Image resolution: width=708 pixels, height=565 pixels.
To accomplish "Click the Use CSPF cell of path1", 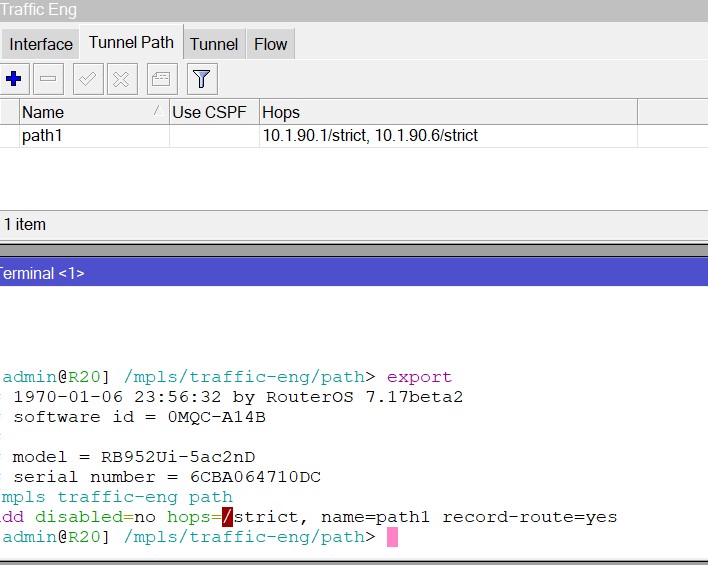I will click(214, 135).
